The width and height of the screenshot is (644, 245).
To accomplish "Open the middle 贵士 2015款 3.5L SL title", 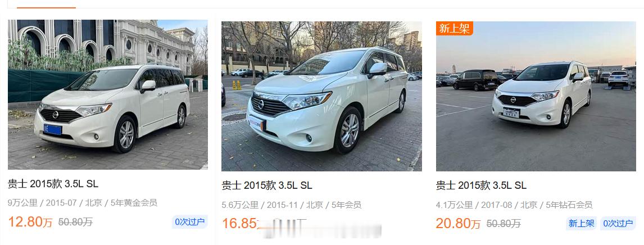I will point(267,185).
